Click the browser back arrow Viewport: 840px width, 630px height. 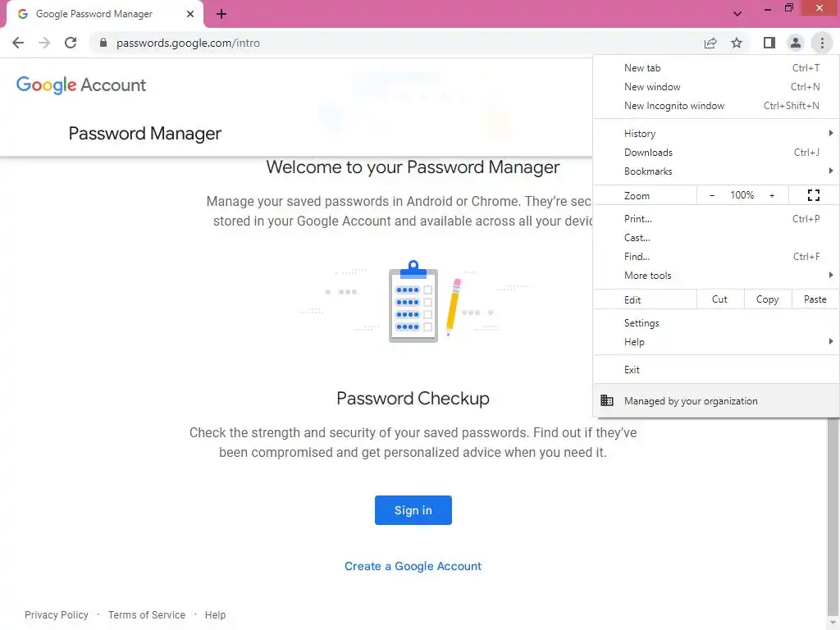(18, 43)
